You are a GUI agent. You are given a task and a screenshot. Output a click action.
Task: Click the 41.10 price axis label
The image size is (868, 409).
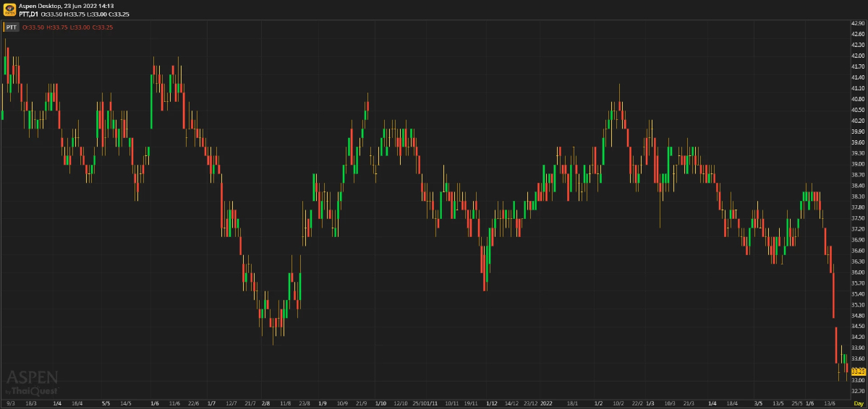pyautogui.click(x=859, y=88)
